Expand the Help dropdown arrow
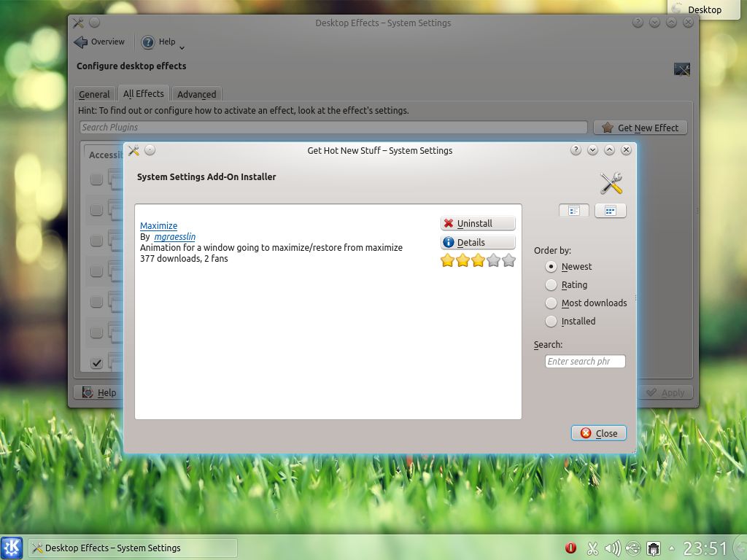Viewport: 747px width, 560px height. [x=182, y=47]
